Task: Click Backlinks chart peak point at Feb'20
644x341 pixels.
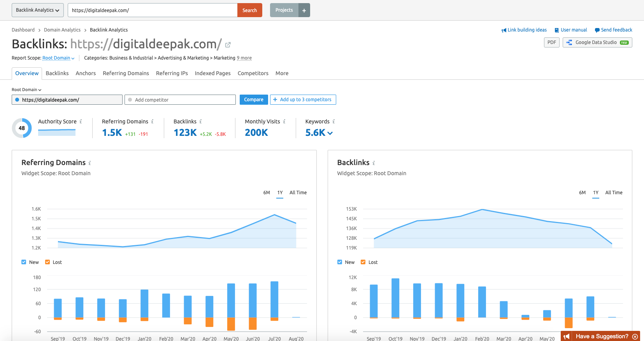Action: click(482, 209)
